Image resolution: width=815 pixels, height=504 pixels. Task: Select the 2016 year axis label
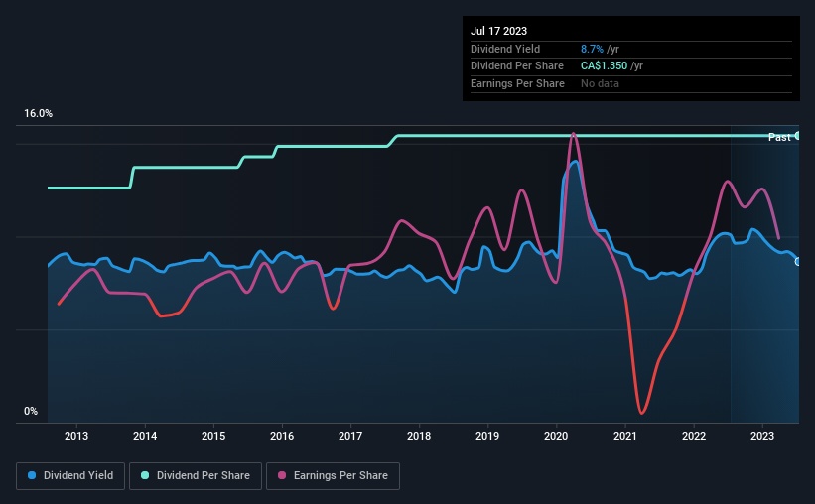(x=282, y=436)
